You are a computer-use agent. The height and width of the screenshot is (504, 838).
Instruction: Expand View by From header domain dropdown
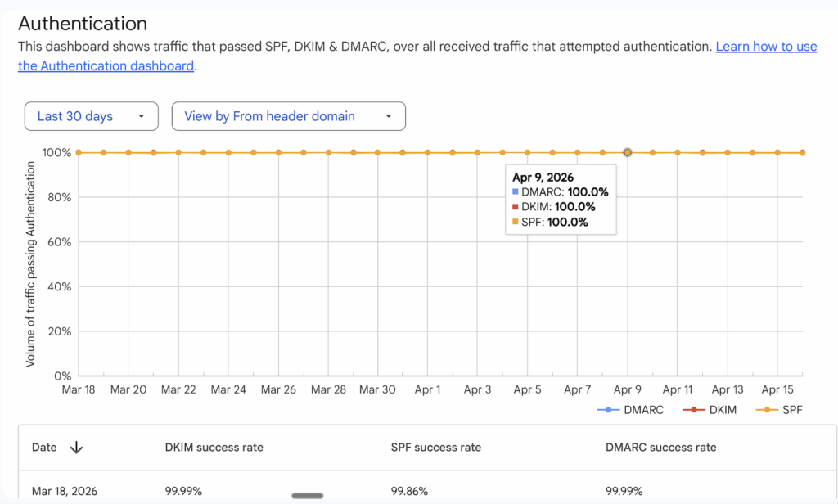coord(288,116)
